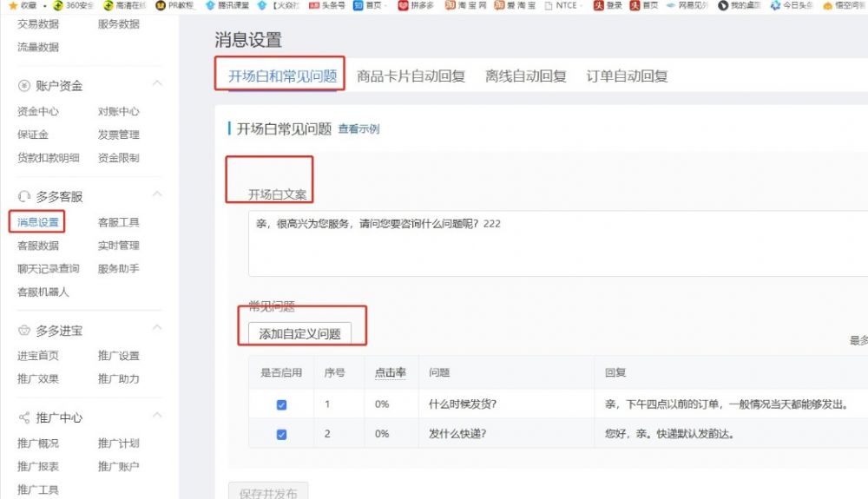868x499 pixels.
Task: Click the 保存并发布 button
Action: point(268,492)
